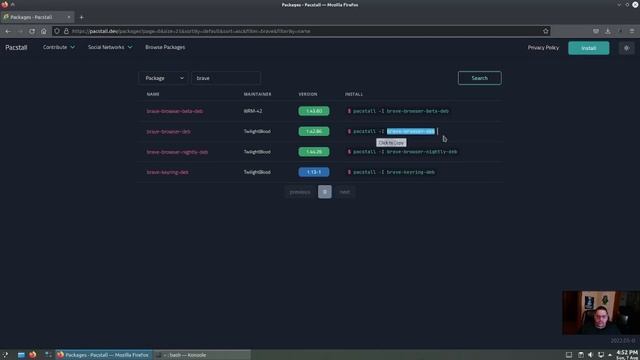Open the Package filter dropdown
The width and height of the screenshot is (640, 360).
[164, 78]
